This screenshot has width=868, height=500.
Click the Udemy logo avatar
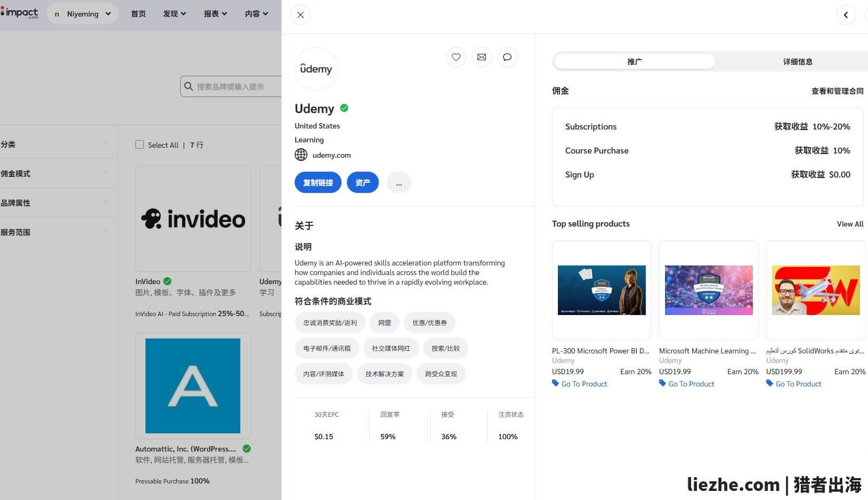coord(316,69)
